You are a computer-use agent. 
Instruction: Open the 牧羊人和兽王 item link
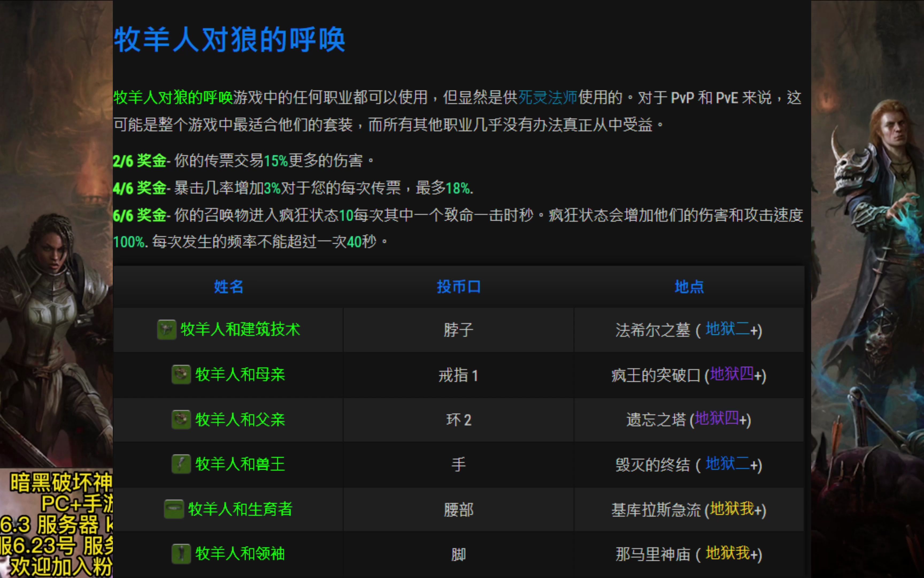[240, 464]
